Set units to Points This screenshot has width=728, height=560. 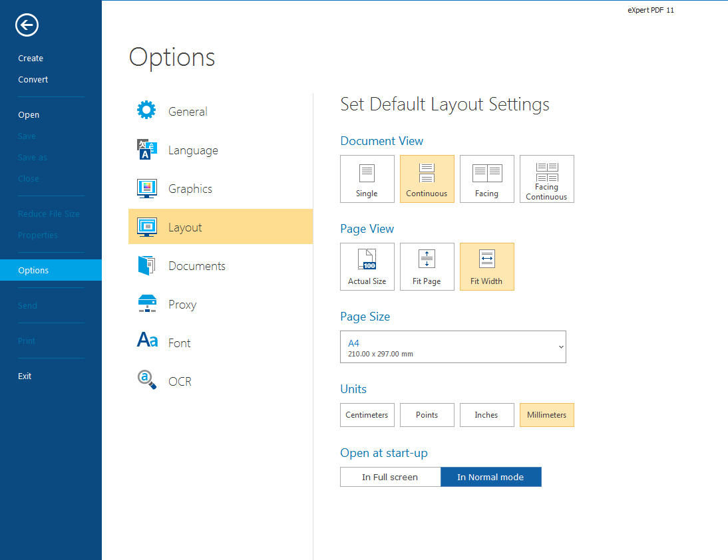pos(427,415)
